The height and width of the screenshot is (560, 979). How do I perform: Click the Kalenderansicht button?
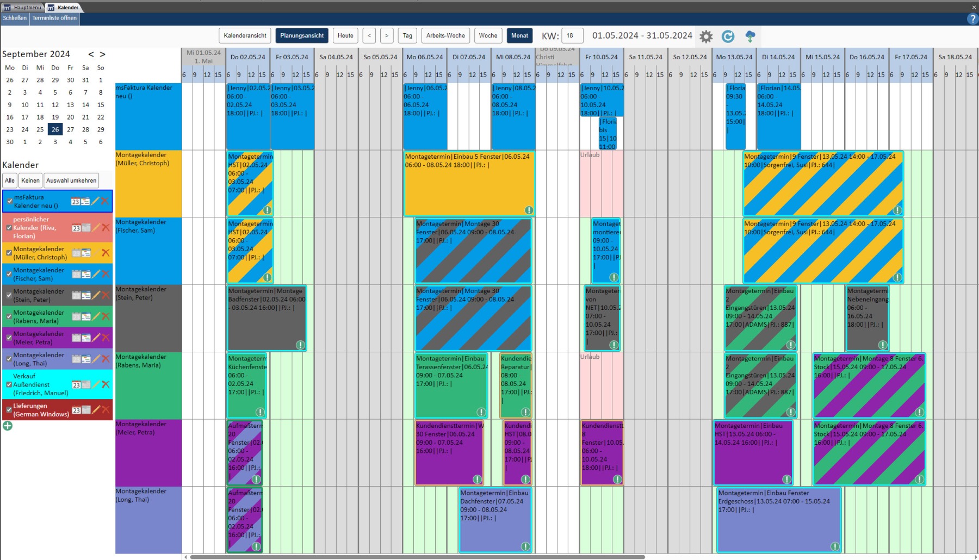(x=245, y=36)
